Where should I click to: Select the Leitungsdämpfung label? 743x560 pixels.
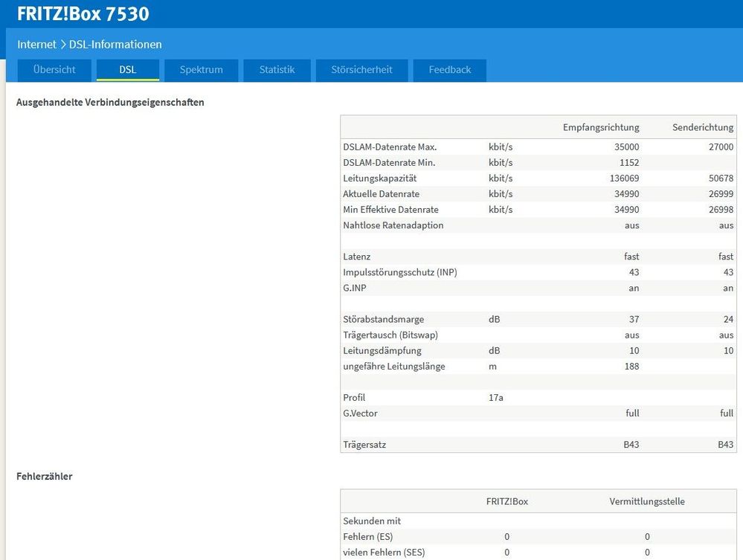(x=382, y=350)
